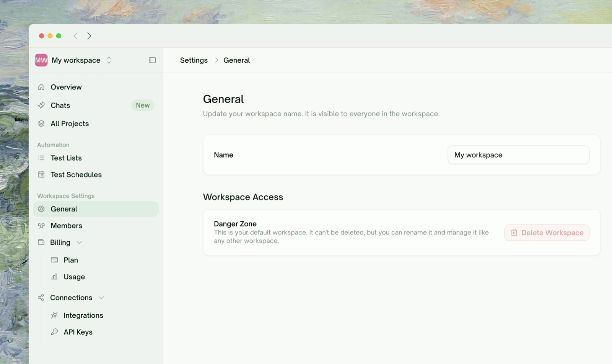The height and width of the screenshot is (364, 612).
Task: Click the General page title
Action: click(223, 99)
